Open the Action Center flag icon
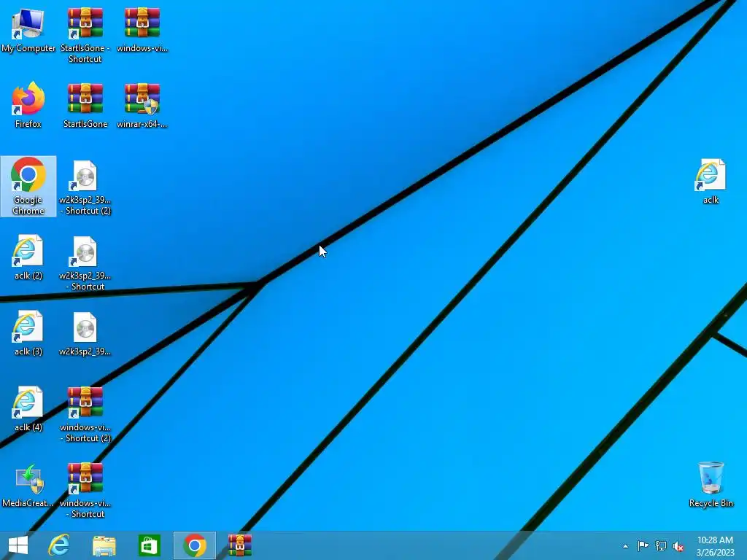The width and height of the screenshot is (747, 560). (643, 545)
